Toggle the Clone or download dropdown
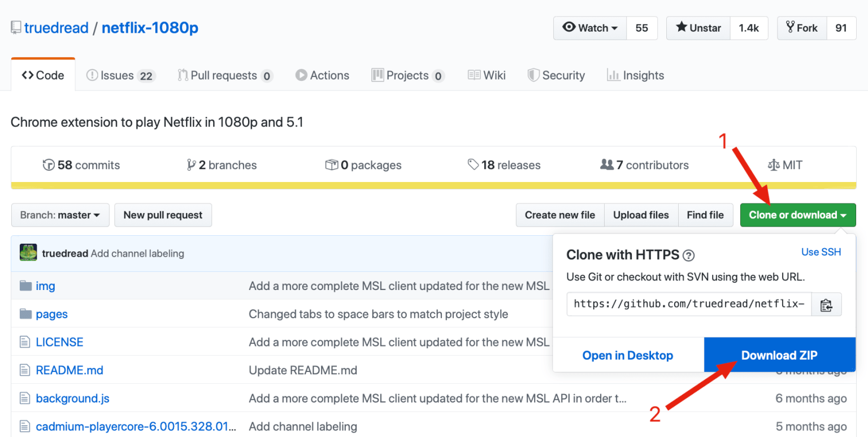Image resolution: width=868 pixels, height=437 pixels. click(x=798, y=215)
